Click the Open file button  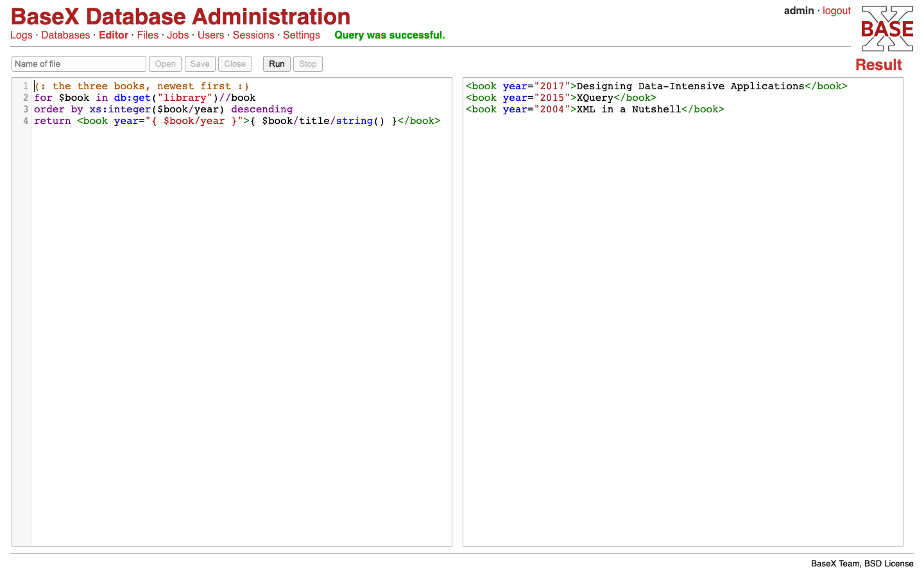(166, 64)
